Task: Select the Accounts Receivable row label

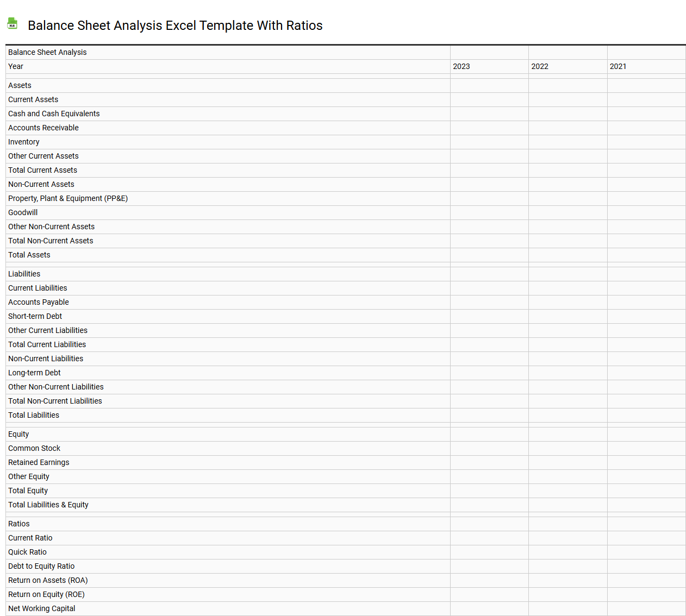Action: pyautogui.click(x=43, y=128)
